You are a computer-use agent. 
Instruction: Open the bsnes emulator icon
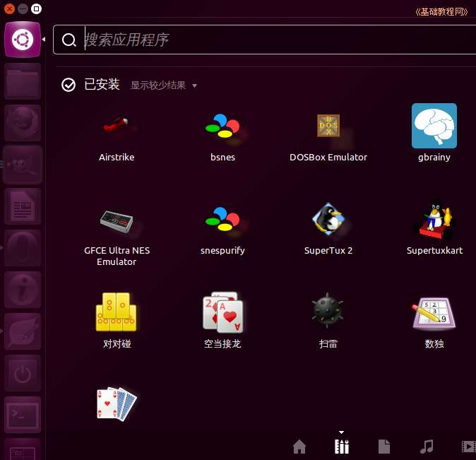[x=222, y=126]
